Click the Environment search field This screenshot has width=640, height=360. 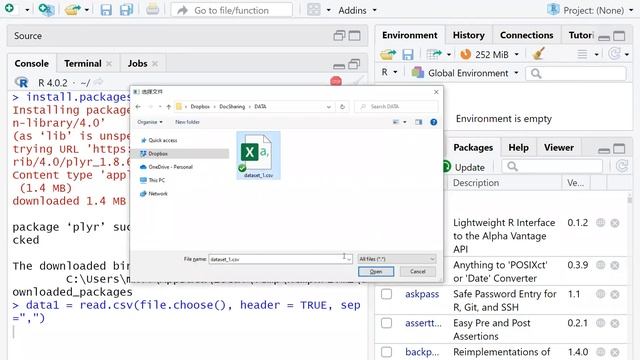click(576, 73)
